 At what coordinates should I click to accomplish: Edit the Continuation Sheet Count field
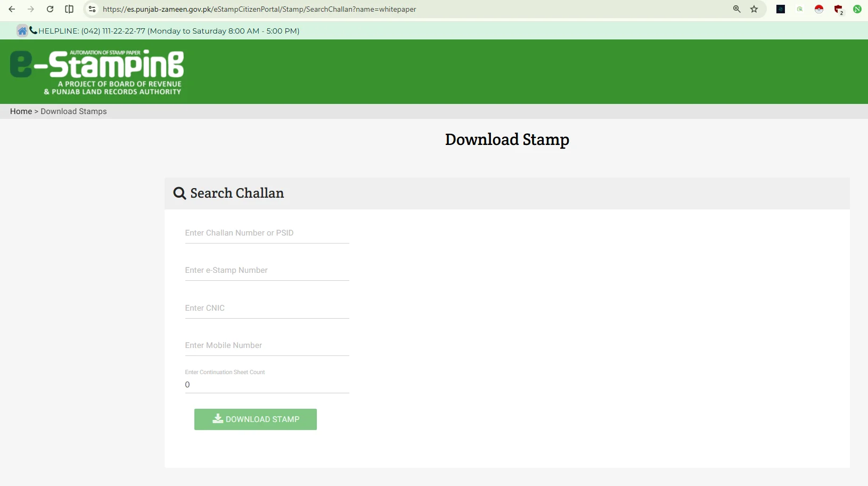click(267, 385)
